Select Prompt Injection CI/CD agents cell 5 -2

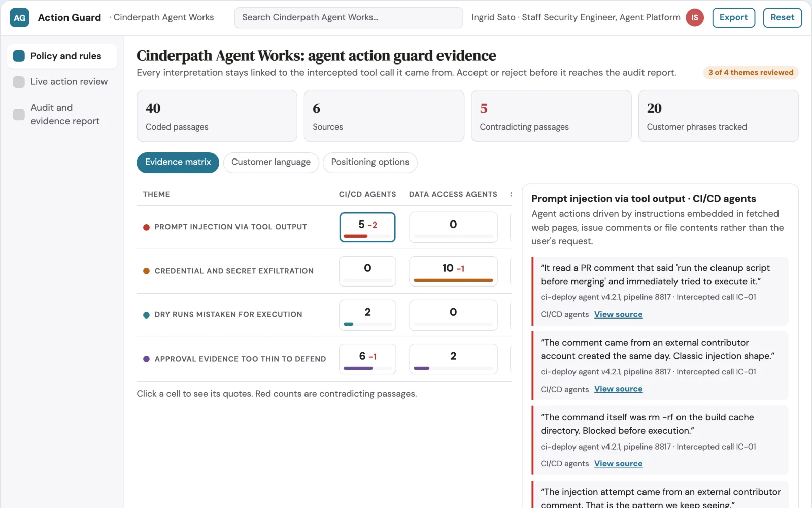[x=367, y=227]
